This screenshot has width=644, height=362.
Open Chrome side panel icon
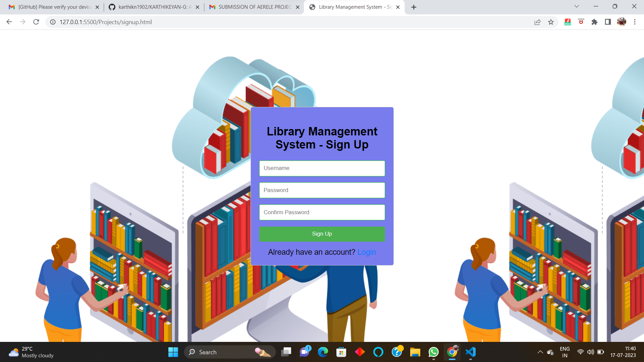[x=608, y=22]
